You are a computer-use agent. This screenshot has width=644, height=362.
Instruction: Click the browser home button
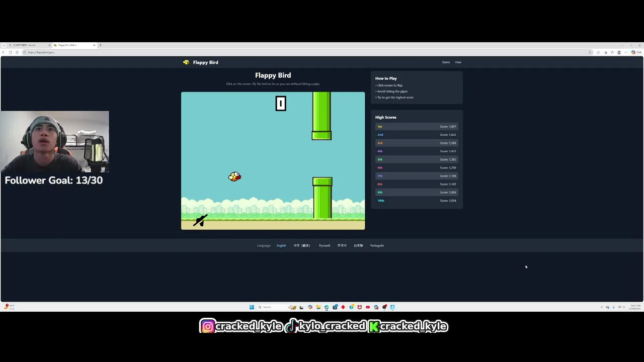(17, 52)
